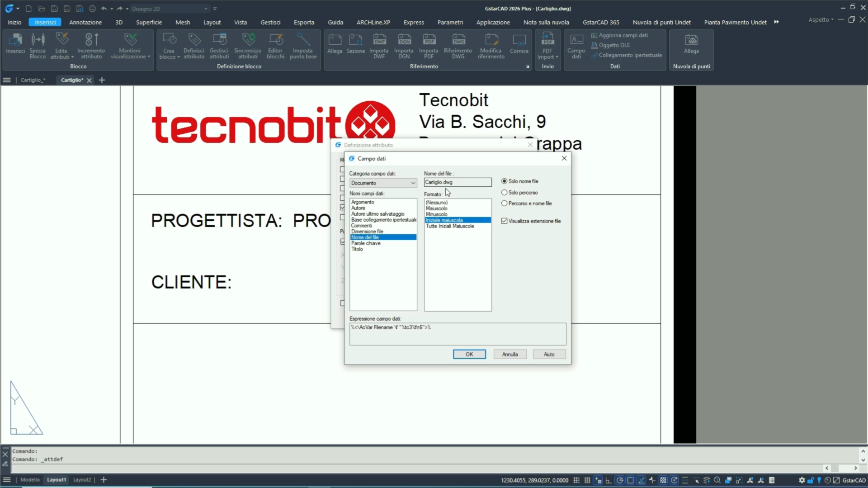
Task: Select the Solo nome file option
Action: [x=520, y=181]
